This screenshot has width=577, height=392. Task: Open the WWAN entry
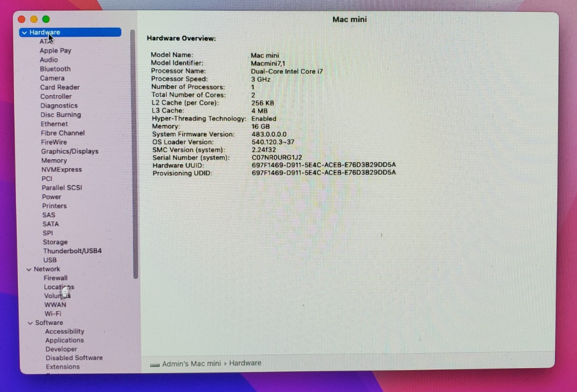click(x=55, y=305)
